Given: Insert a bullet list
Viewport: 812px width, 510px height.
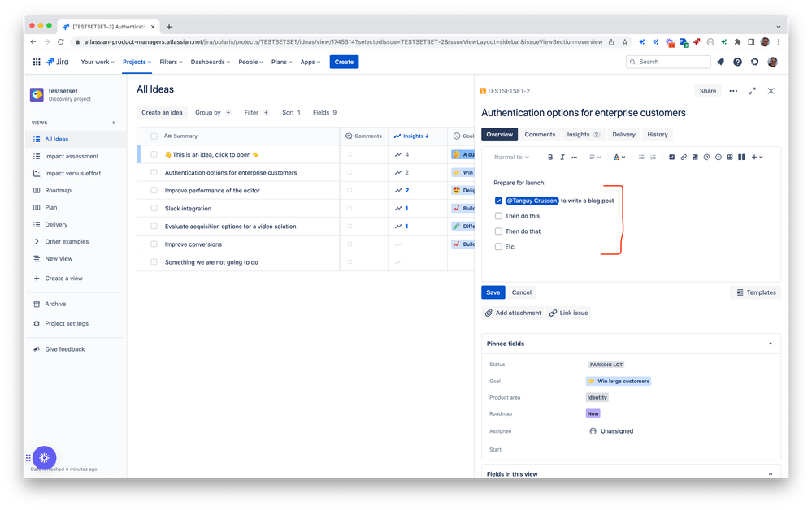Looking at the screenshot, I should click(x=641, y=158).
